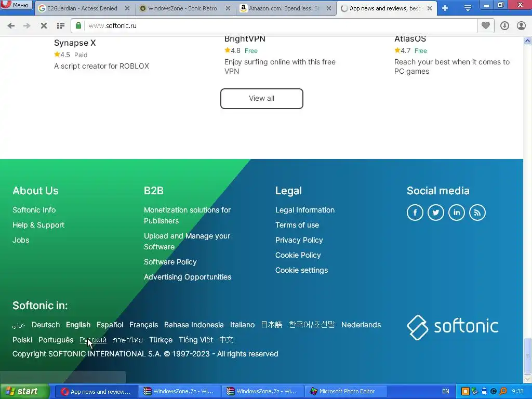This screenshot has width=532, height=399.
Task: Open the AtlasOS app listing
Action: pyautogui.click(x=410, y=39)
